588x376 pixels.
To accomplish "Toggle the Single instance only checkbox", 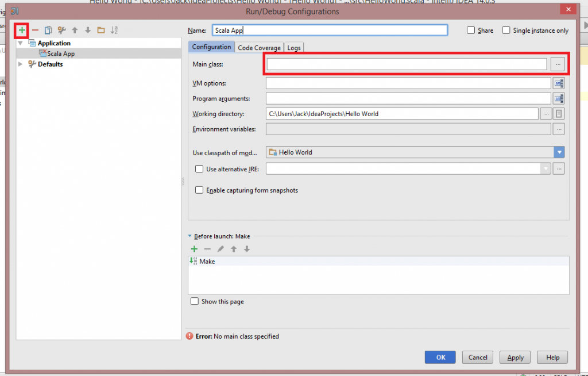I will [506, 30].
